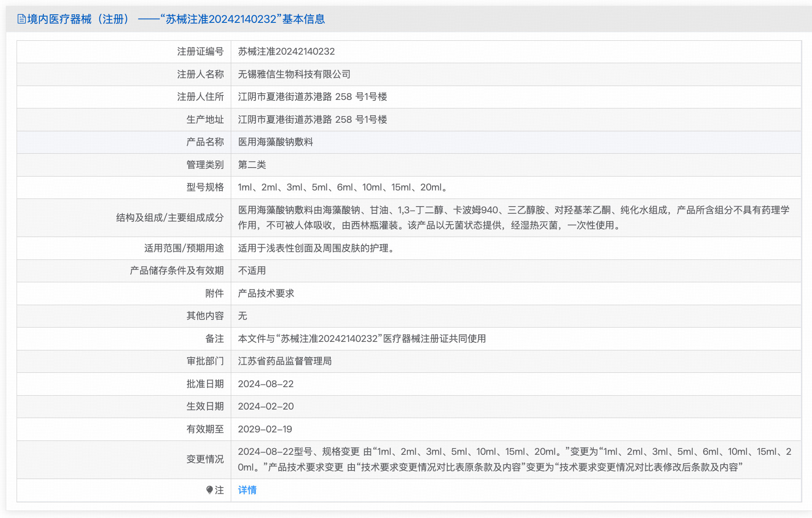812x518 pixels.
Task: Click the registrant name 无锡雅信生物科技有限公司
Action: point(294,74)
